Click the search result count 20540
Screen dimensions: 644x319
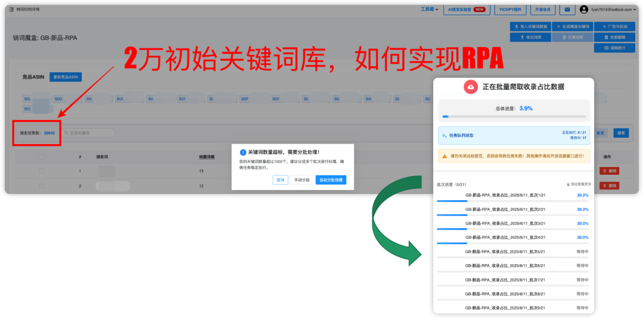tap(49, 133)
